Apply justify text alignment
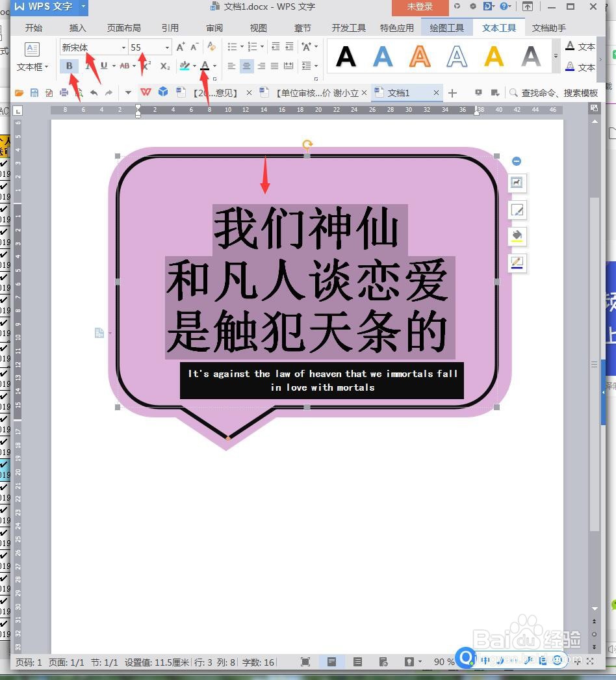616x680 pixels. click(274, 66)
